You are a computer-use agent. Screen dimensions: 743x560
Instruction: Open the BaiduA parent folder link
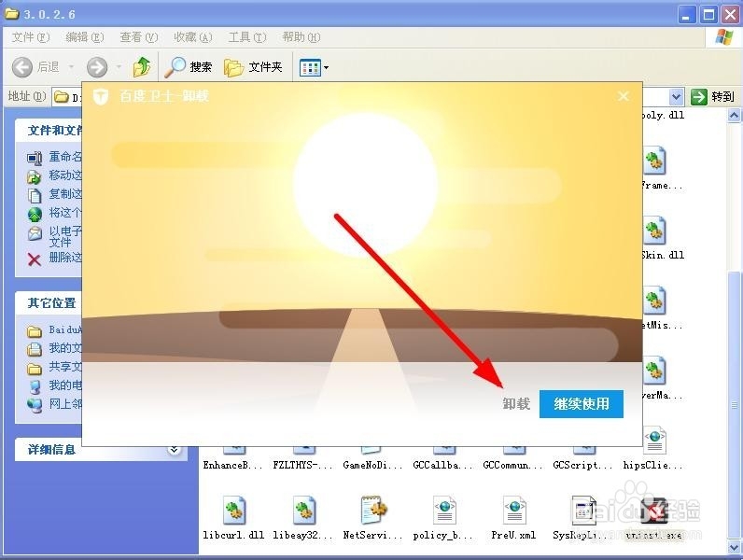tap(65, 329)
